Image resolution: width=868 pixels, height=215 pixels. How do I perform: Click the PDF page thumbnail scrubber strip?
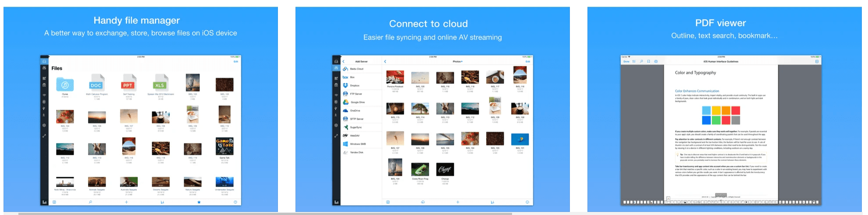pos(721,202)
